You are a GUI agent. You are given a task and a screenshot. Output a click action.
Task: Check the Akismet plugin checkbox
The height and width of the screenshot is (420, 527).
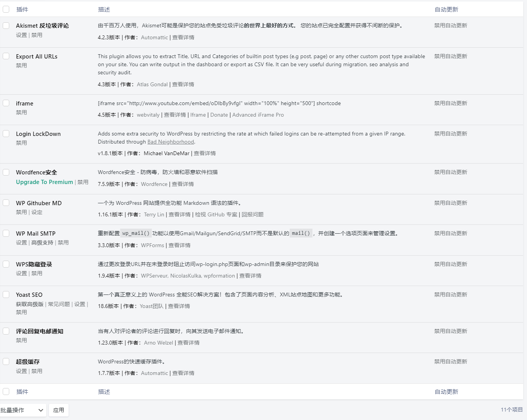(6, 25)
